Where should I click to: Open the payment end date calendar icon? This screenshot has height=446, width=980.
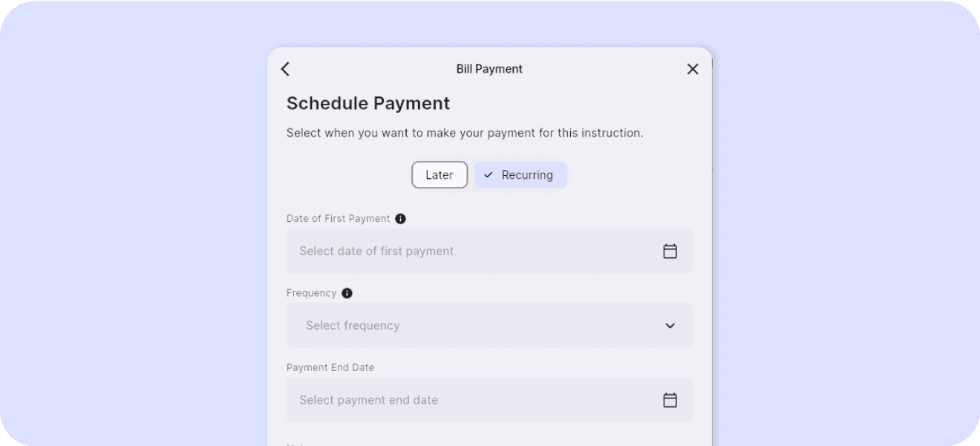click(670, 399)
